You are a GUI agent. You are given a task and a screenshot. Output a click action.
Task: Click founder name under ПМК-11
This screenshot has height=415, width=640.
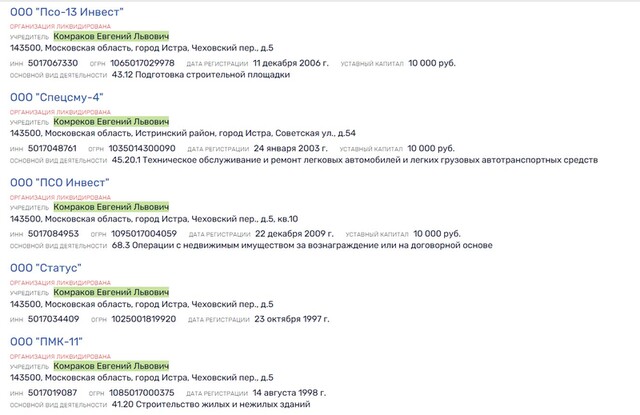[111, 366]
